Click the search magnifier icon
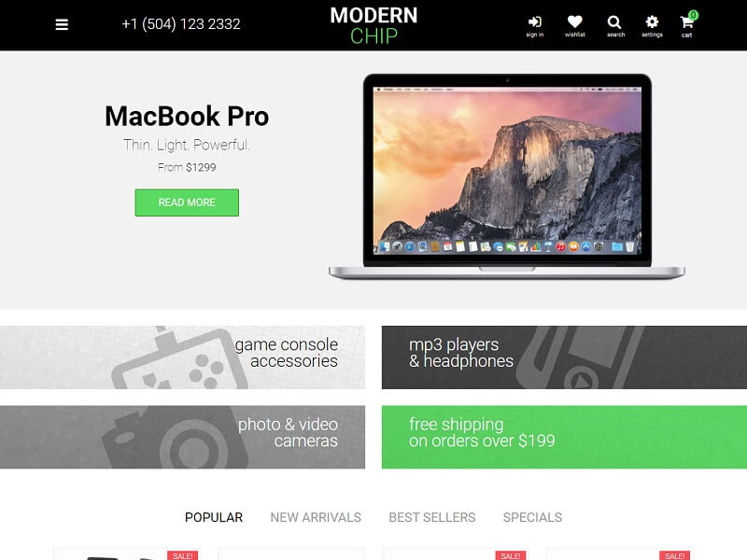747x560 pixels. point(614,21)
